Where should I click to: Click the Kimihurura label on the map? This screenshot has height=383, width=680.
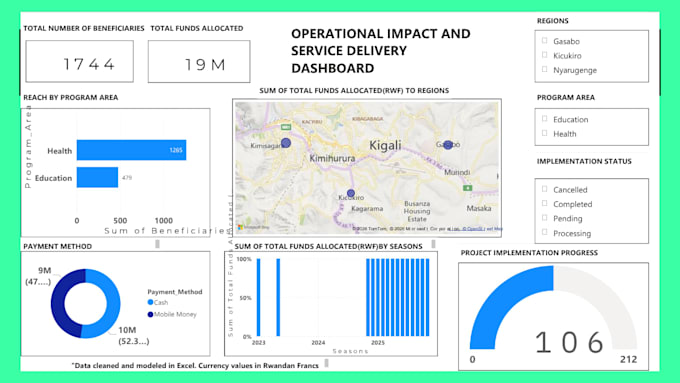(x=332, y=158)
